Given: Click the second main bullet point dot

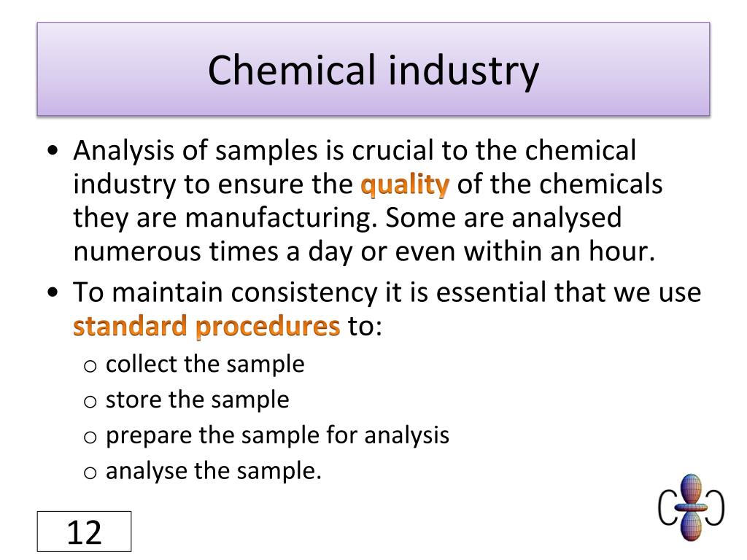Looking at the screenshot, I should (53, 292).
